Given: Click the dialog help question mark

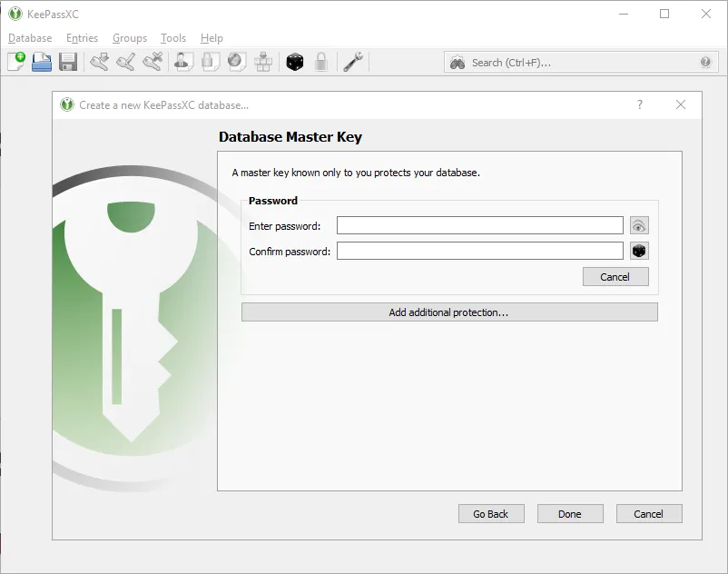Looking at the screenshot, I should point(640,104).
